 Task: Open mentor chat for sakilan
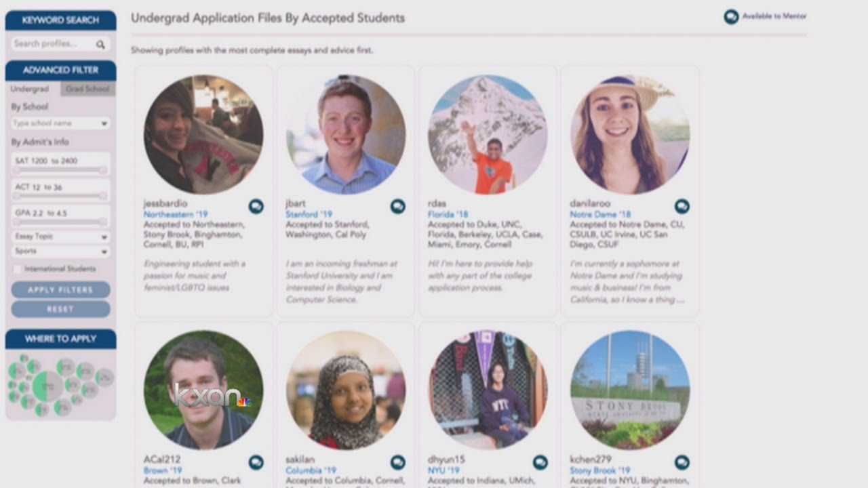(398, 462)
